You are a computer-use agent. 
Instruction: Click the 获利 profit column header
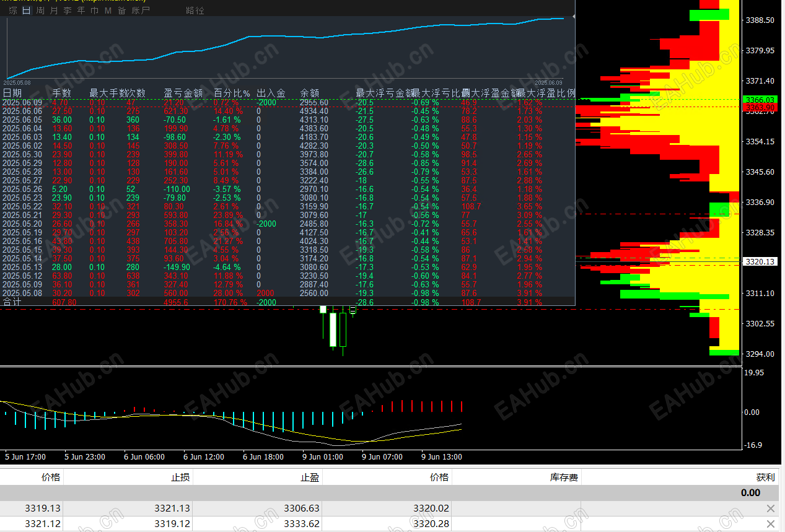[765, 477]
